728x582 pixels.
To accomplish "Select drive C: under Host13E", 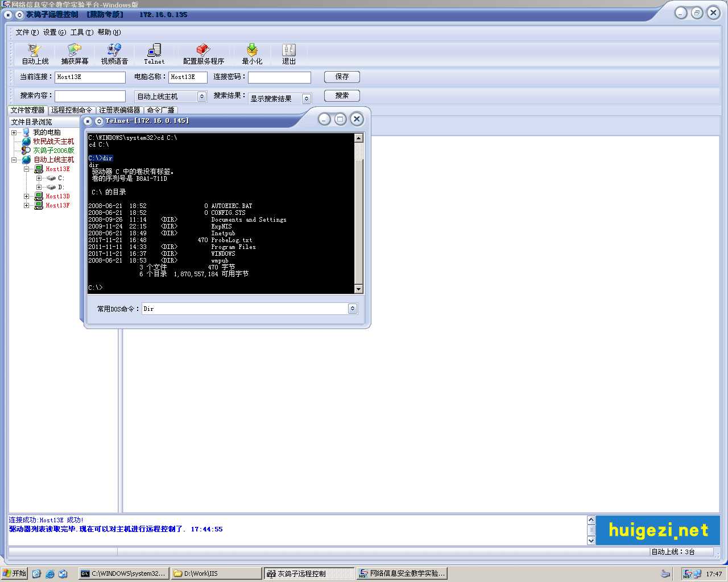I will pos(61,178).
